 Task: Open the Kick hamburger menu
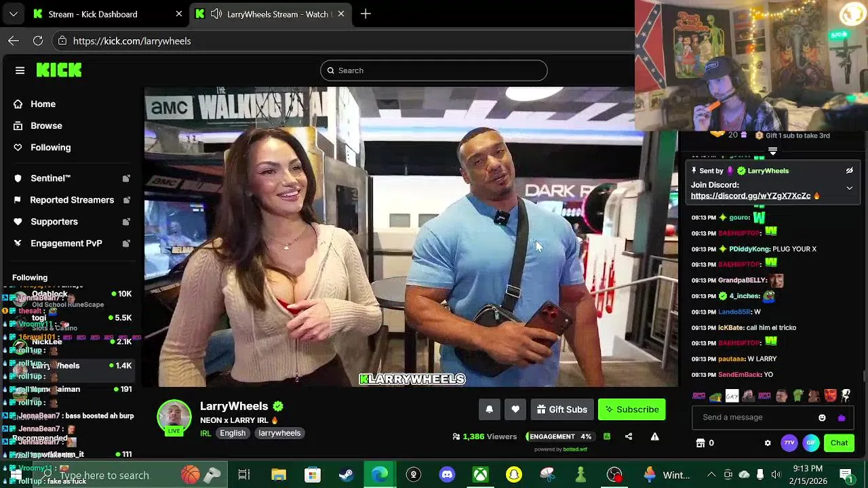[20, 70]
